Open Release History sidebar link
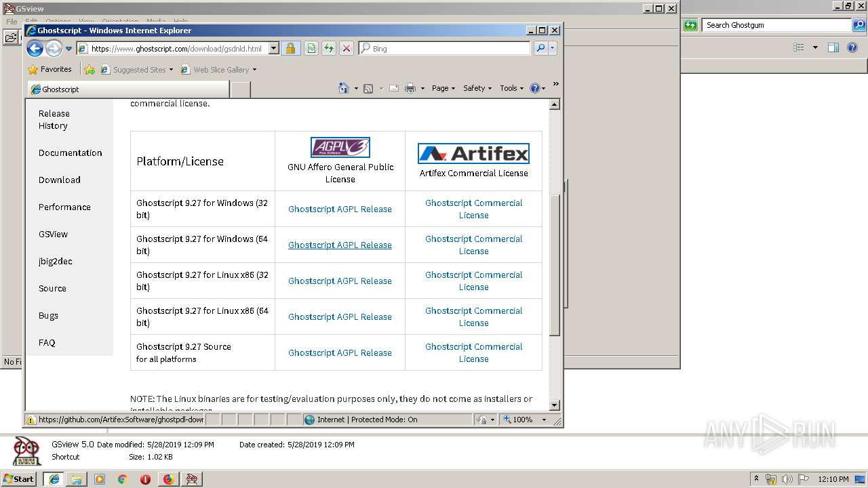The image size is (868, 488). point(54,119)
